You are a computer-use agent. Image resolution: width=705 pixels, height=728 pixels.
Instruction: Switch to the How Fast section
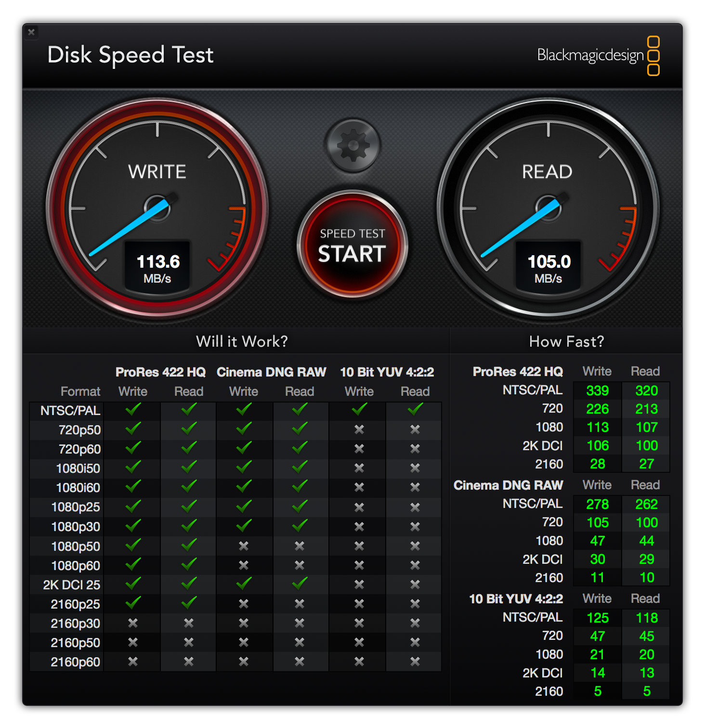566,341
